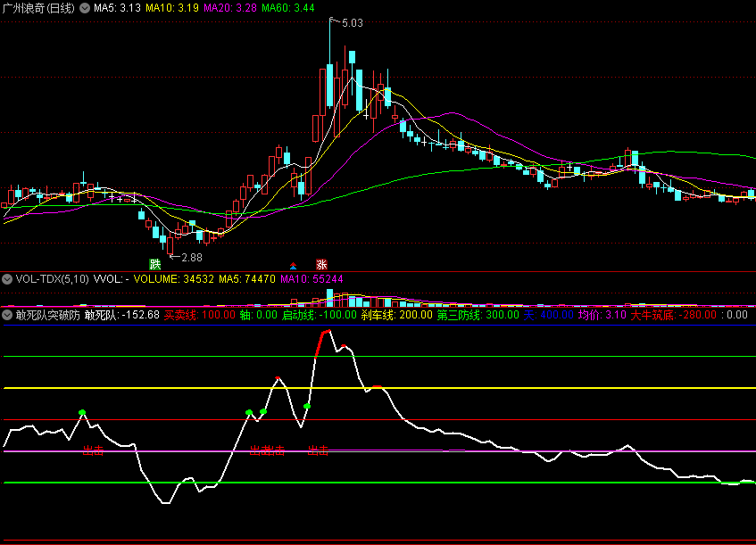Select the 敢死队突破防 indicator name
This screenshot has height=545, width=756.
click(x=47, y=315)
